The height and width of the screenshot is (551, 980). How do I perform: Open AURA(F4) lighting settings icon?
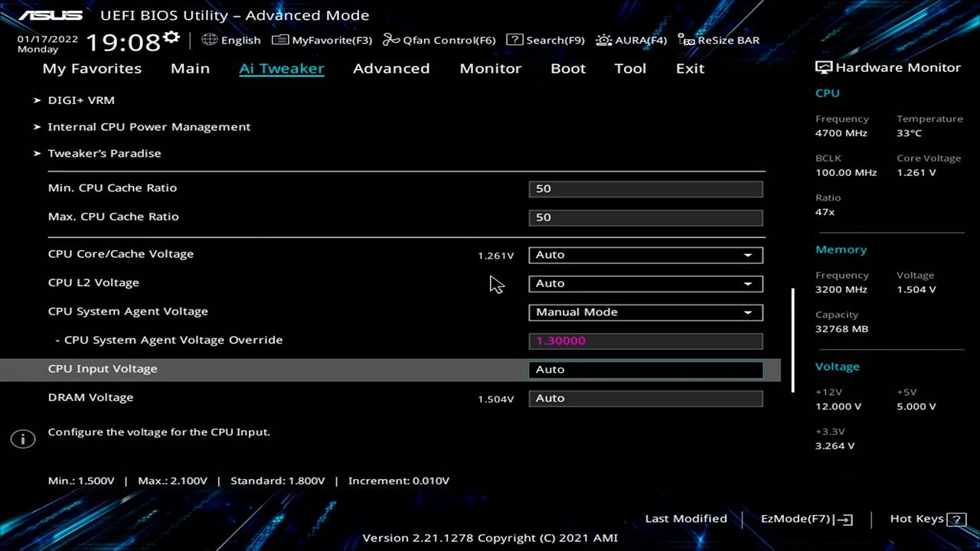pyautogui.click(x=604, y=40)
